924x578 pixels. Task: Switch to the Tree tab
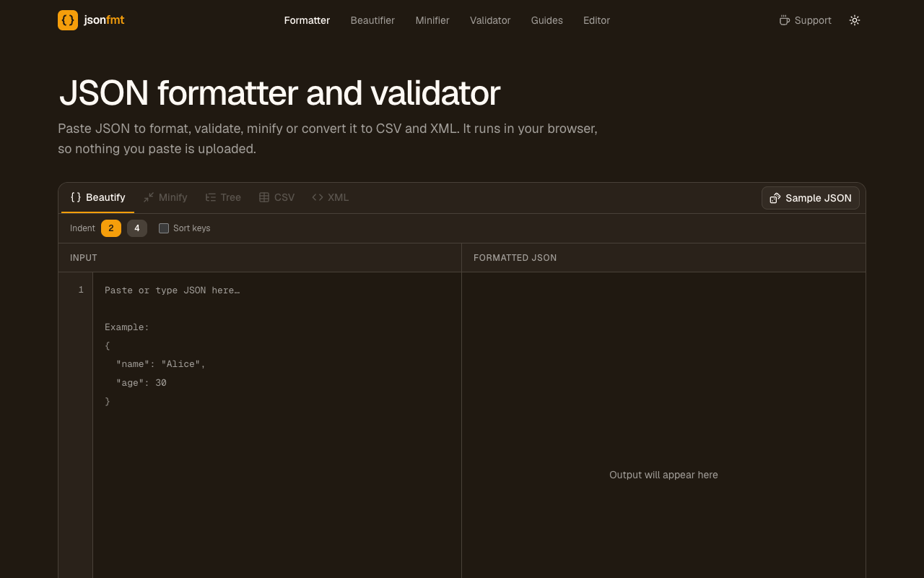click(x=223, y=197)
